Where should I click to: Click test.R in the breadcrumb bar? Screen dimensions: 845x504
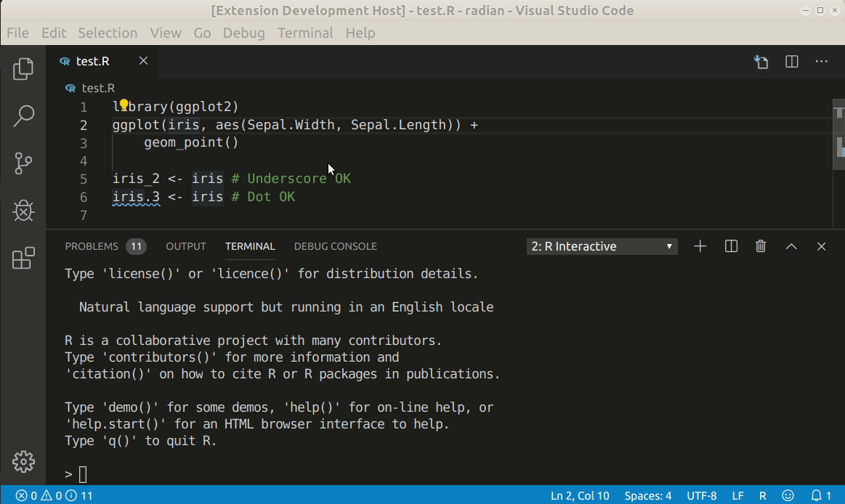point(98,88)
